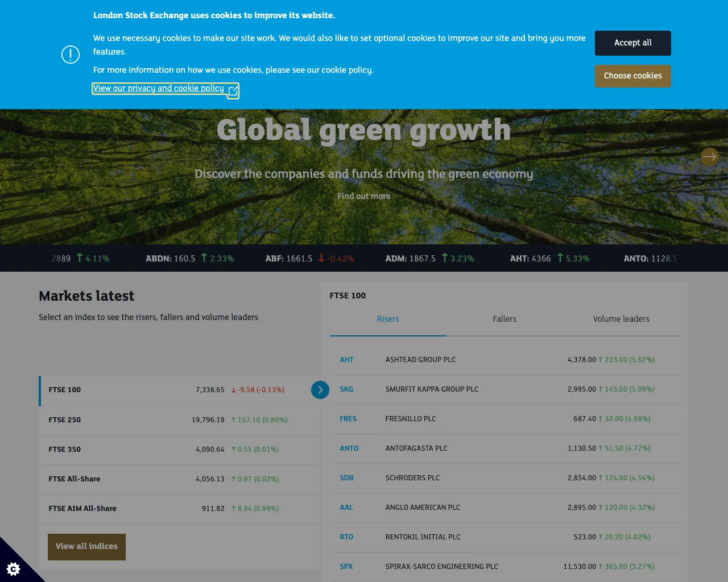
Task: Select the Risers tab
Action: [x=388, y=319]
